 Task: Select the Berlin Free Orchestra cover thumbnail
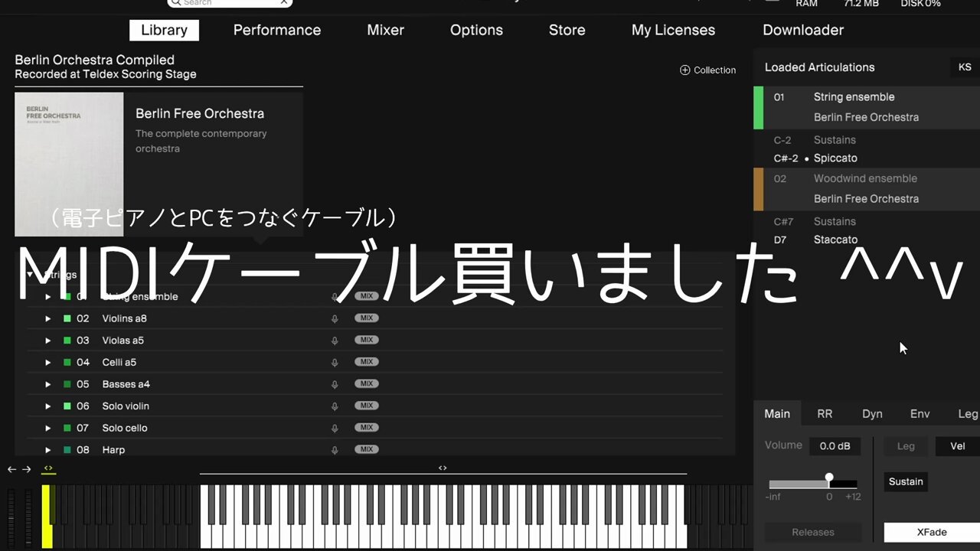coord(69,165)
